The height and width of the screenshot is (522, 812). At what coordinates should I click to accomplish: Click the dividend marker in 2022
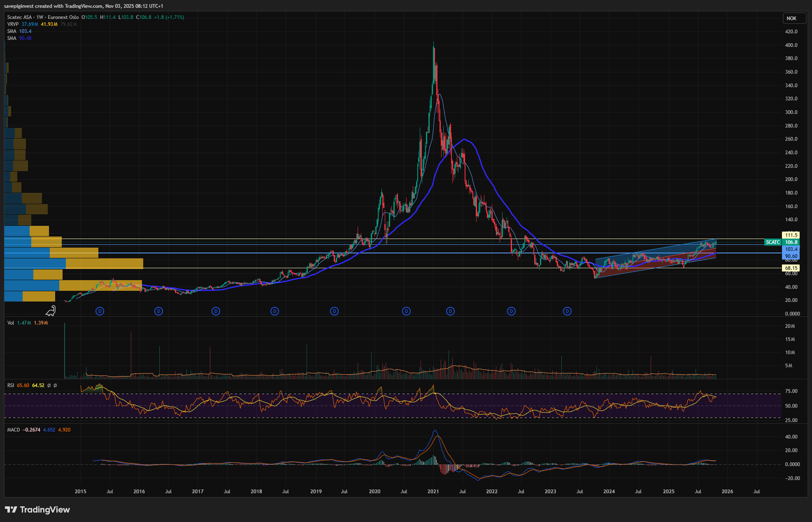(511, 311)
